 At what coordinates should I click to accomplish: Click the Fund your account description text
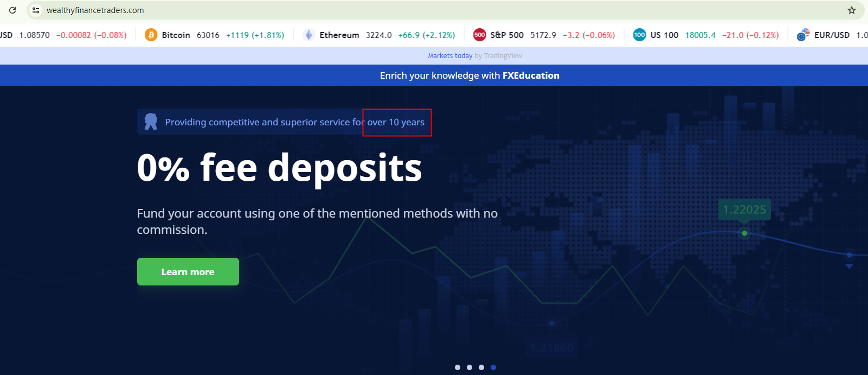point(317,221)
